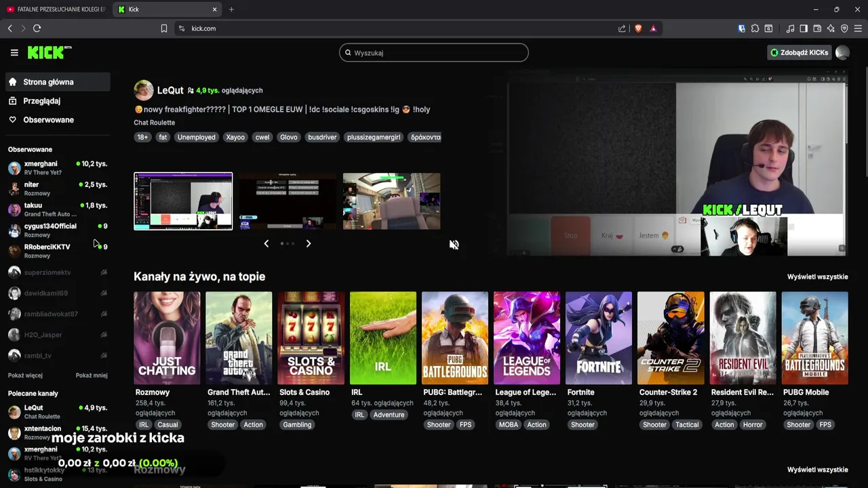Collapse followed list with Pokaż mniej
Viewport: 868px width, 488px height.
(92, 375)
